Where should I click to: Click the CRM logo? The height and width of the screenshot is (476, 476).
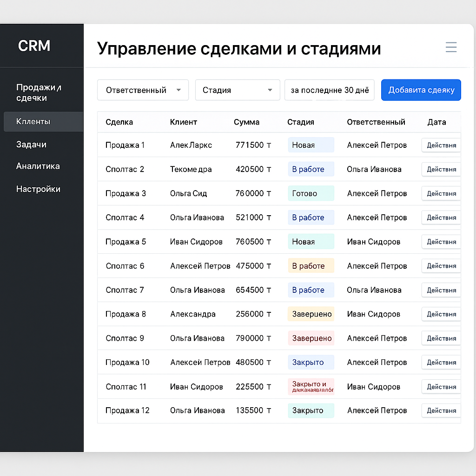[x=34, y=46]
